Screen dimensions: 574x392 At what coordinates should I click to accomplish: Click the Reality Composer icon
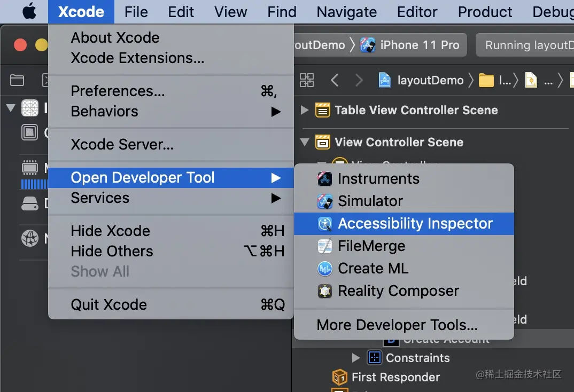click(325, 291)
